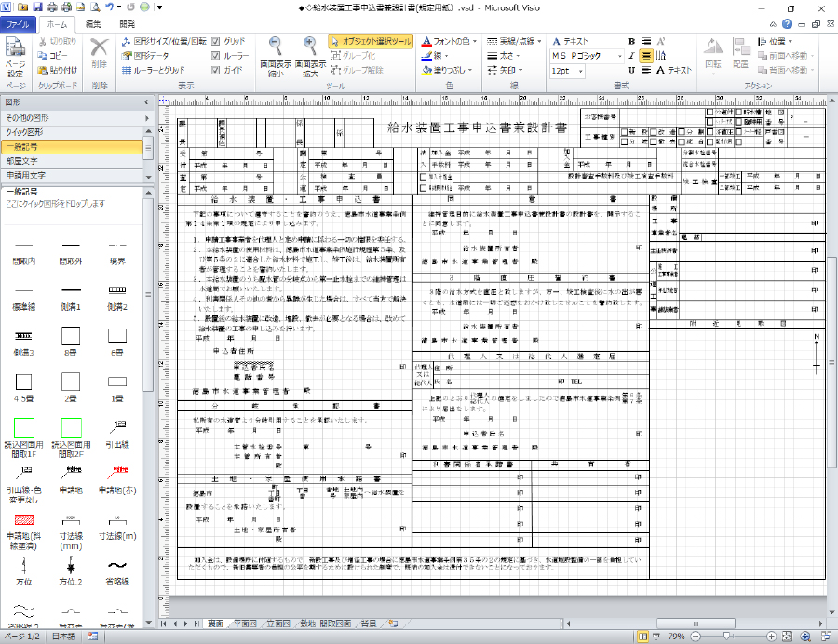Open the 部屋文字 stencil
Image resolution: width=838 pixels, height=644 pixels.
73,161
